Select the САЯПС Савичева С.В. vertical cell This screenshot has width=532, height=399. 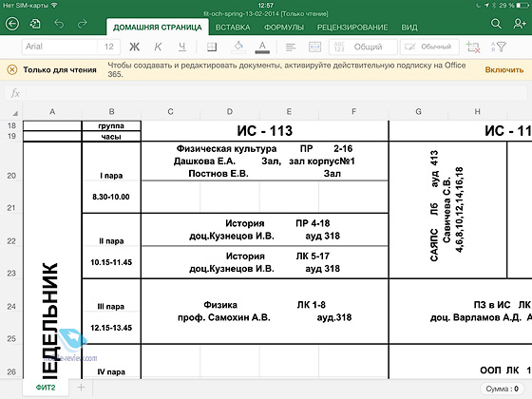[x=447, y=210]
